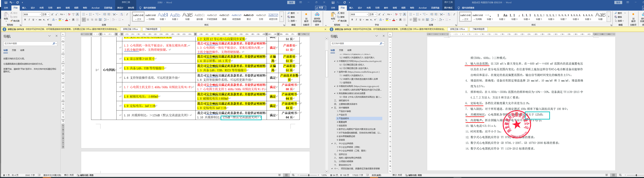Open 插入 tab in left Word window
This screenshot has width=644, height=178.
24,8
